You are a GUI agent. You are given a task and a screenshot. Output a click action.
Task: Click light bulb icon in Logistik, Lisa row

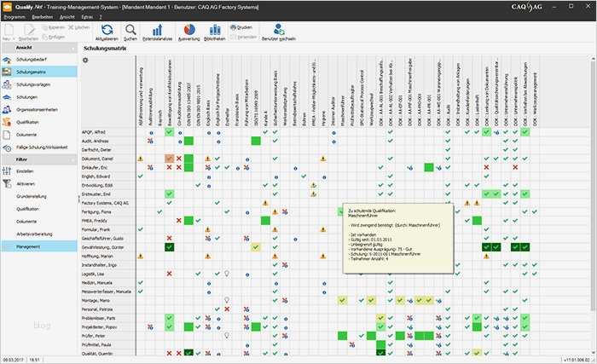(x=227, y=274)
